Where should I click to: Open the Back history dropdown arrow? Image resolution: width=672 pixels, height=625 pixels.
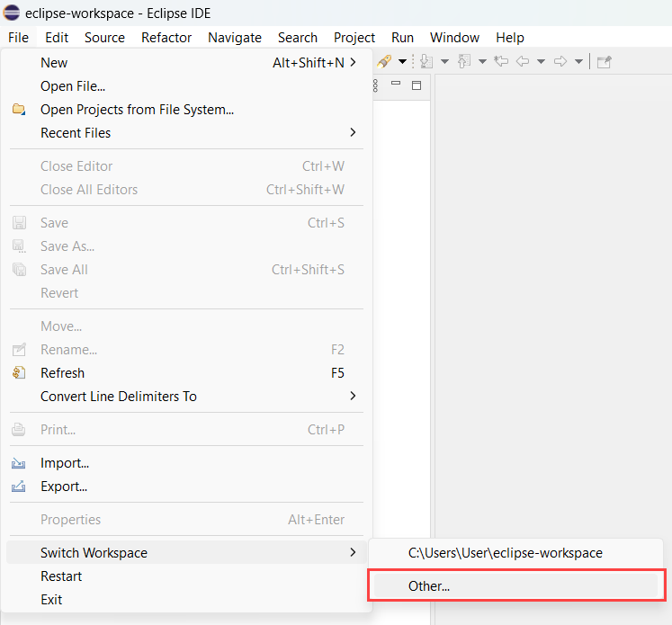[542, 62]
